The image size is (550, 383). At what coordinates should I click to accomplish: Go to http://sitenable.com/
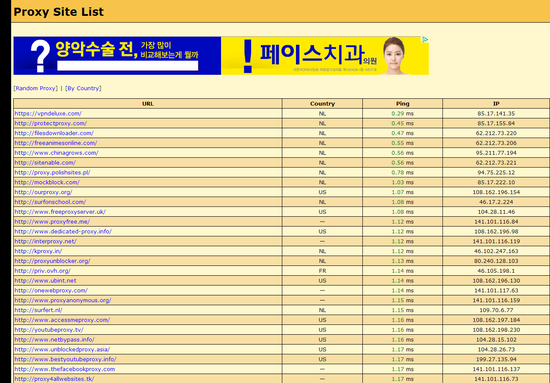[45, 163]
